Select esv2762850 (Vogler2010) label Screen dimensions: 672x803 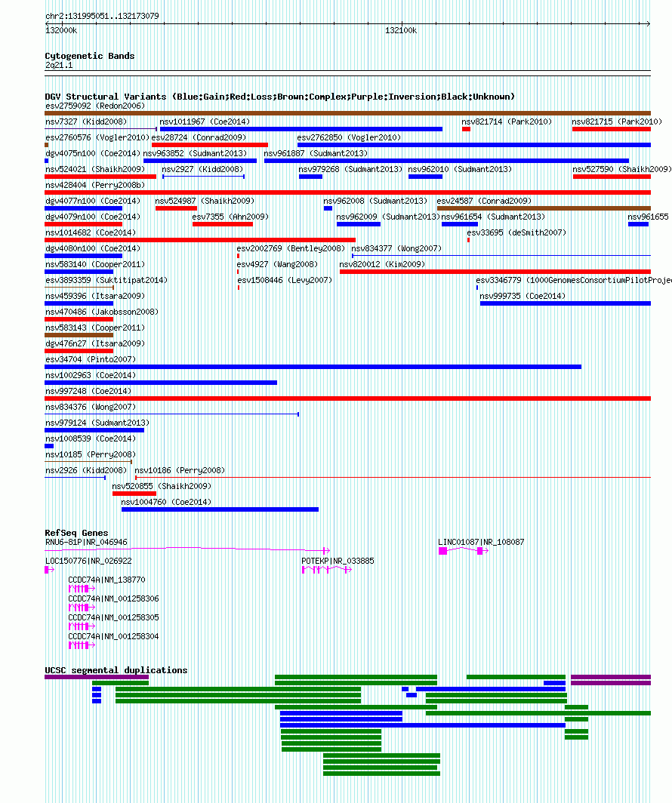pos(350,138)
